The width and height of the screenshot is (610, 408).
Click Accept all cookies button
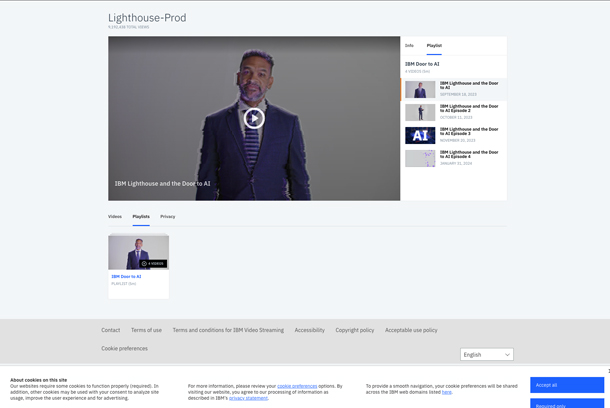pyautogui.click(x=567, y=385)
